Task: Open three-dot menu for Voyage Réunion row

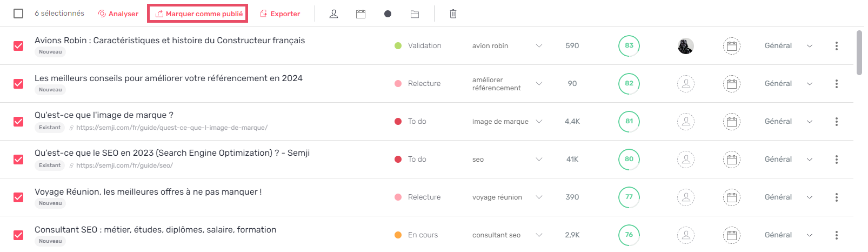Action: (x=837, y=197)
